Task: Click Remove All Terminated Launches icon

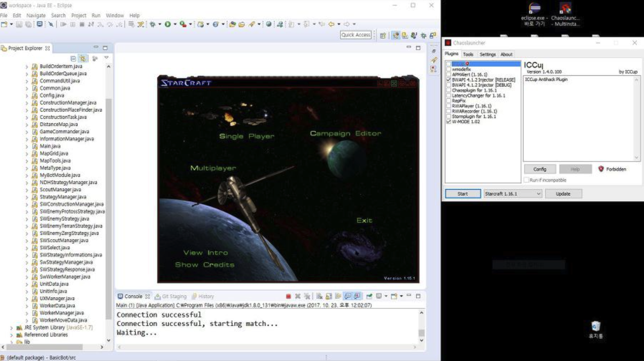Action: tap(307, 296)
